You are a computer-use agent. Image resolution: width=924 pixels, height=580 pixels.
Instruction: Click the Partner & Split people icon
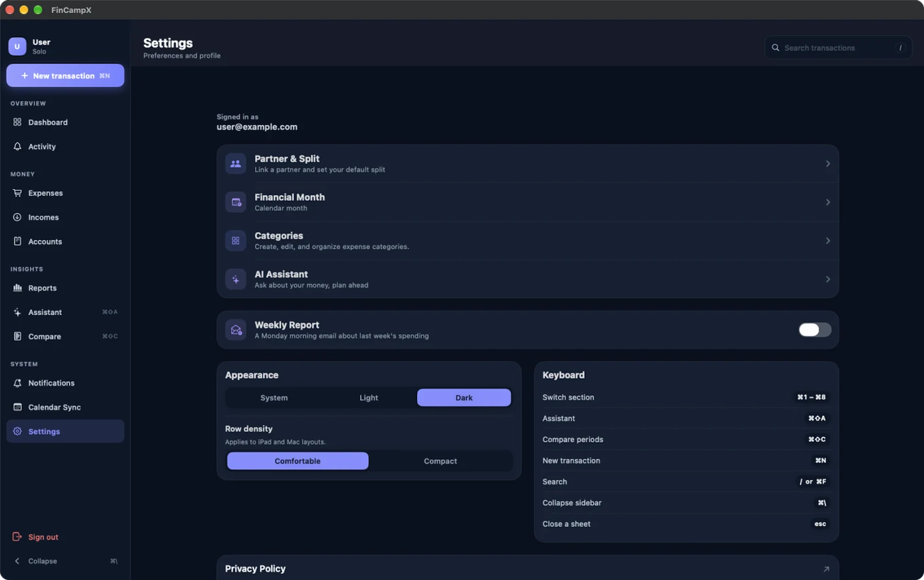coord(236,164)
